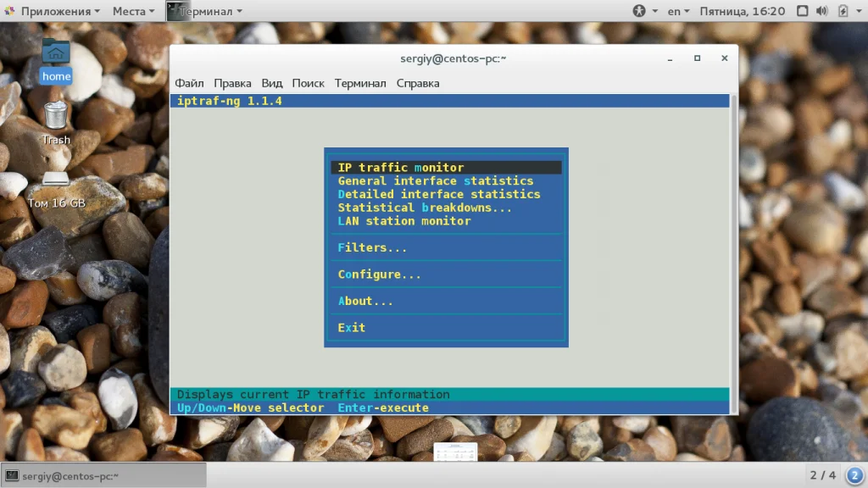Image resolution: width=868 pixels, height=488 pixels.
Task: Click the workspace switcher 2 / 4
Action: coord(822,475)
